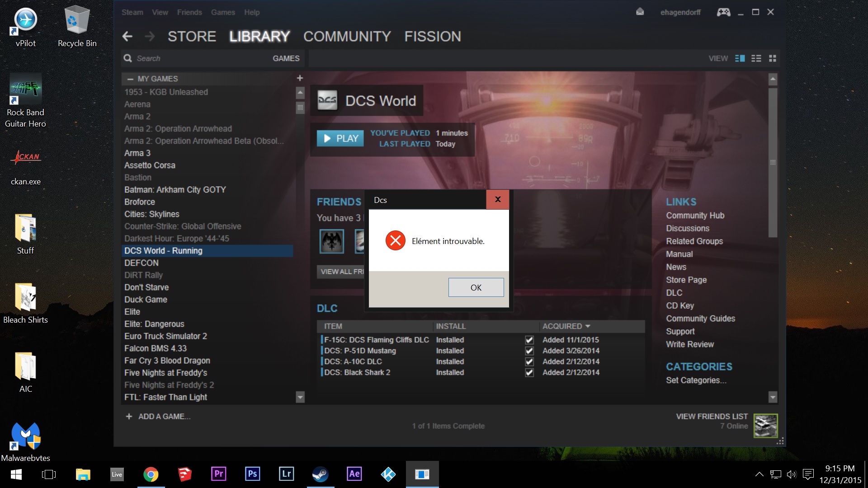Switch to grid view layout icon

(773, 58)
